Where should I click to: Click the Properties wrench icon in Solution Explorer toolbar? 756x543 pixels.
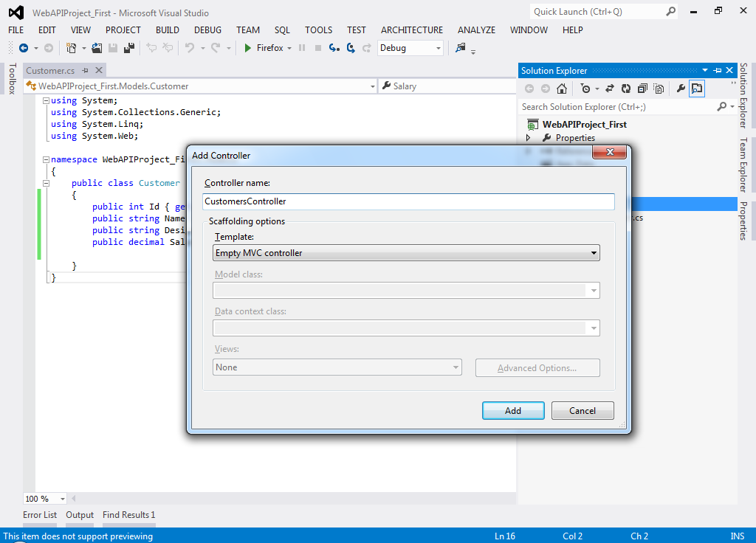(681, 89)
